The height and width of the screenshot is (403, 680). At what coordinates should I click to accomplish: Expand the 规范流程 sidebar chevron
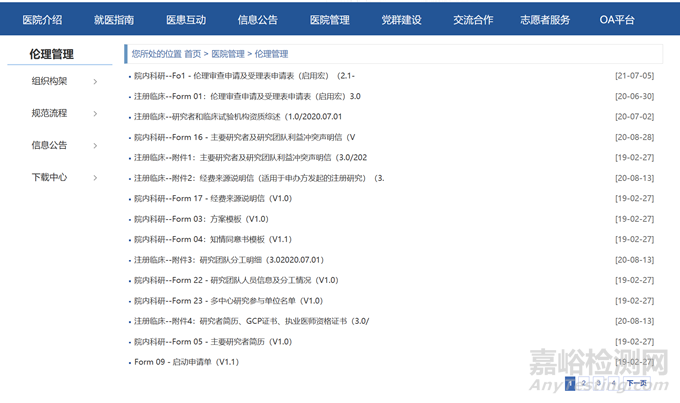(95, 114)
